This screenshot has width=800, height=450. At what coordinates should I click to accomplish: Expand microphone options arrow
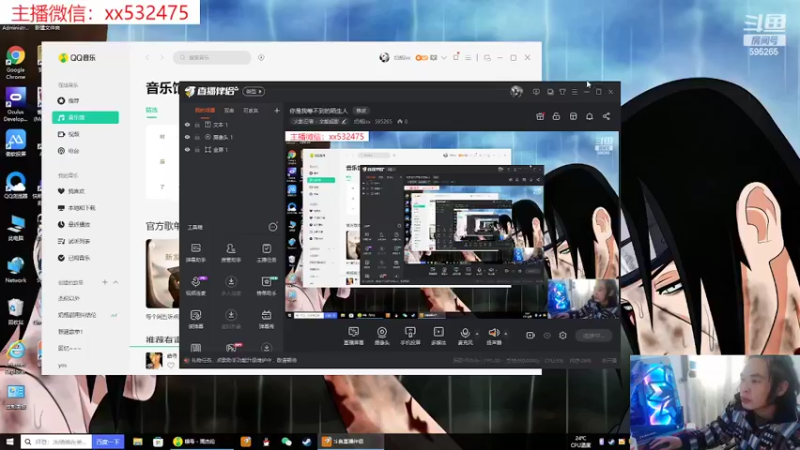click(x=477, y=334)
